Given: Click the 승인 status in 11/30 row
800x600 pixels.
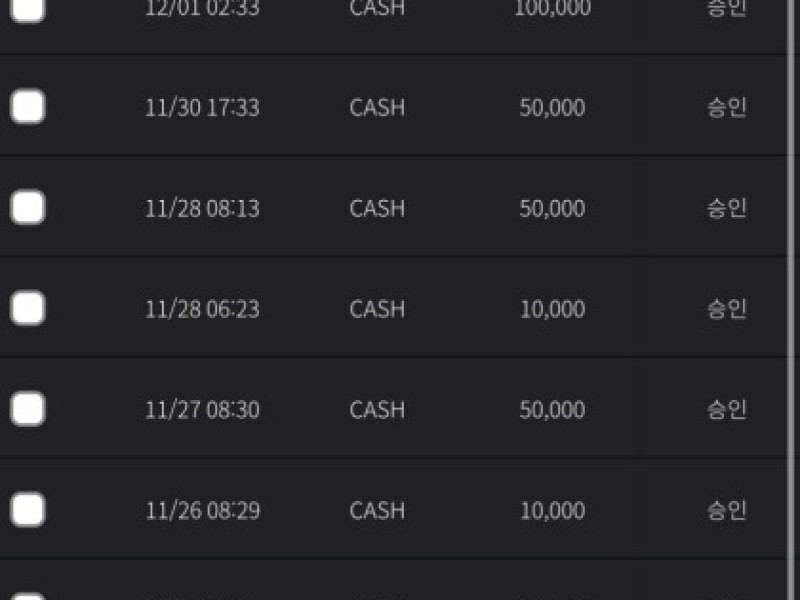Looking at the screenshot, I should click(x=726, y=108).
